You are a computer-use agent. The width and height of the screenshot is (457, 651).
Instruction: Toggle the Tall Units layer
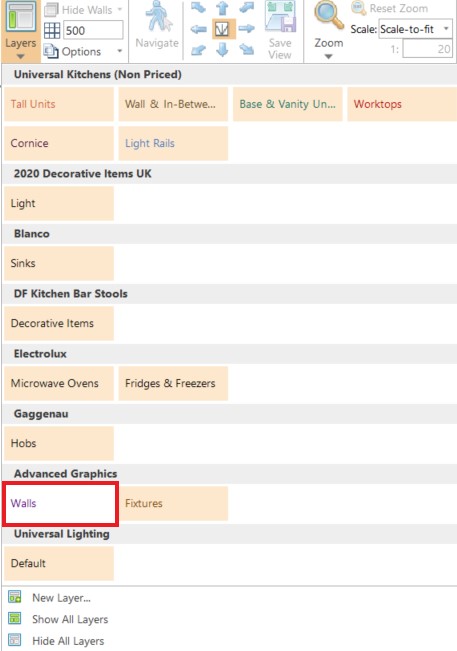tap(59, 104)
